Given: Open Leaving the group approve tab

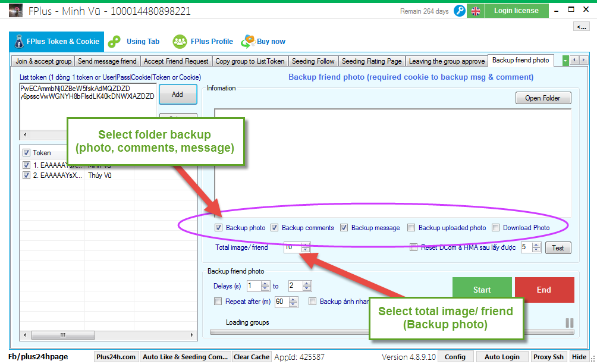Looking at the screenshot, I should (x=447, y=61).
